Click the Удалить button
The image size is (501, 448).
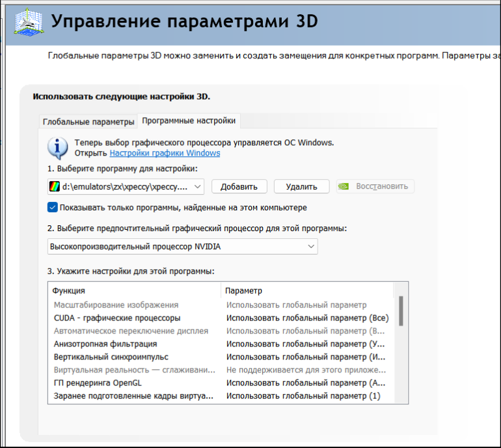point(301,186)
